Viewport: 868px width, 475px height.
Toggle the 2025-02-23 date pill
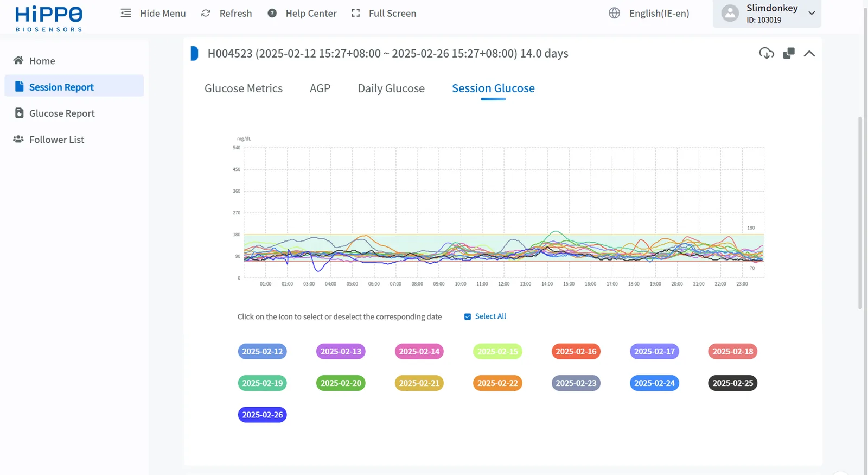576,383
